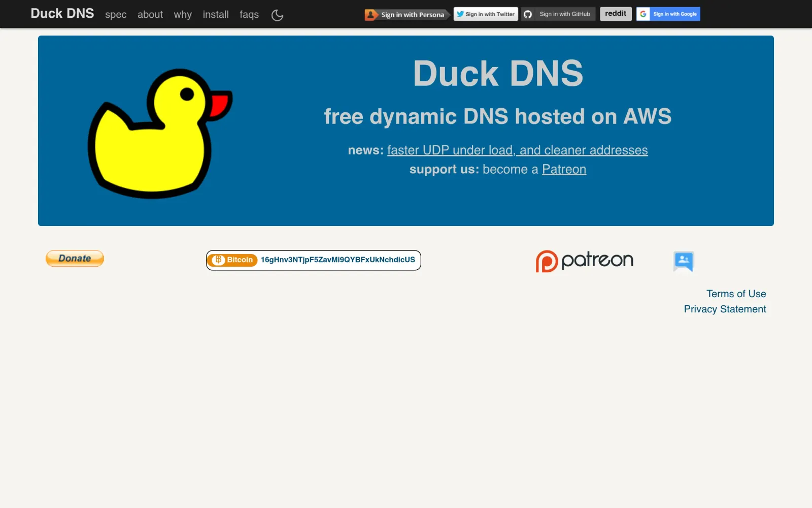This screenshot has height=508, width=812.
Task: Sign in with GitHub
Action: [x=558, y=14]
